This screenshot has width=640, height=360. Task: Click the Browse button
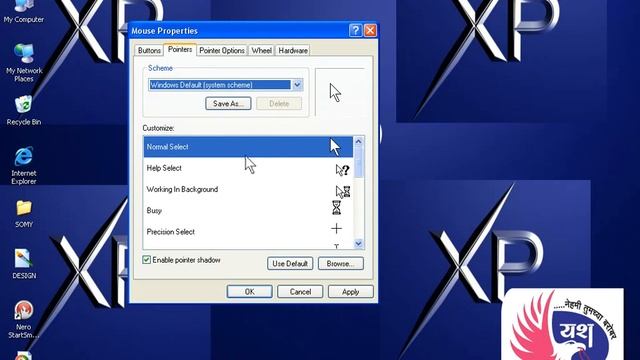point(340,264)
